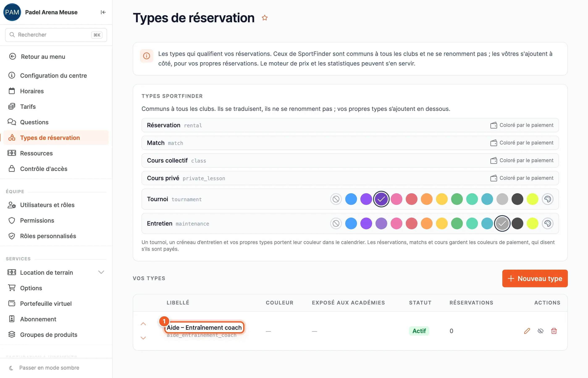Open Utilisateurs et rôles
The height and width of the screenshot is (378, 588).
point(56,205)
